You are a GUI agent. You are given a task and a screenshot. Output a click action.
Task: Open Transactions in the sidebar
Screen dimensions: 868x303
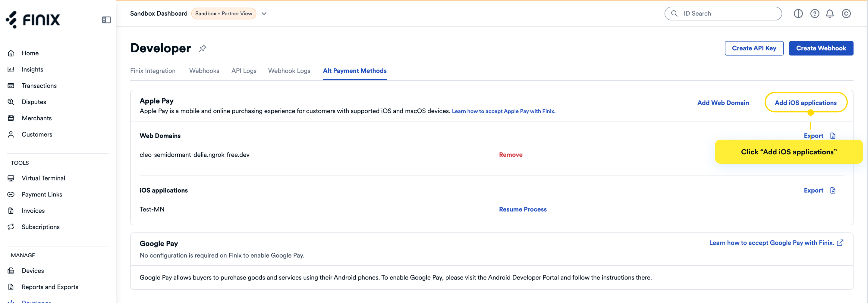[39, 86]
